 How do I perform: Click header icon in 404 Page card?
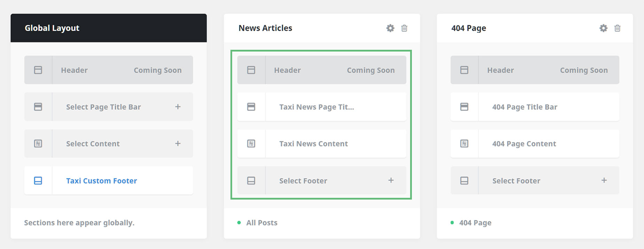point(464,70)
